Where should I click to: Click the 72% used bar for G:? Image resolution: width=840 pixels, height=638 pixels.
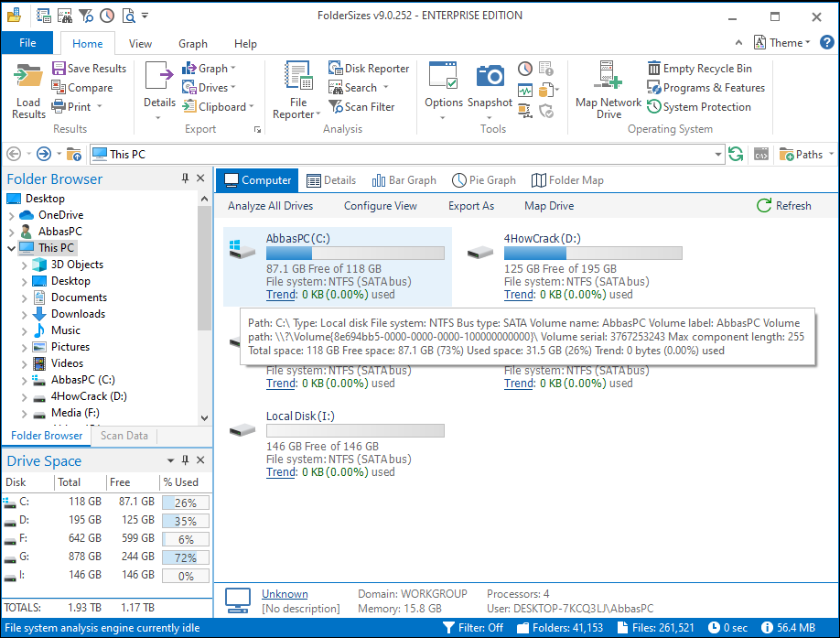186,557
